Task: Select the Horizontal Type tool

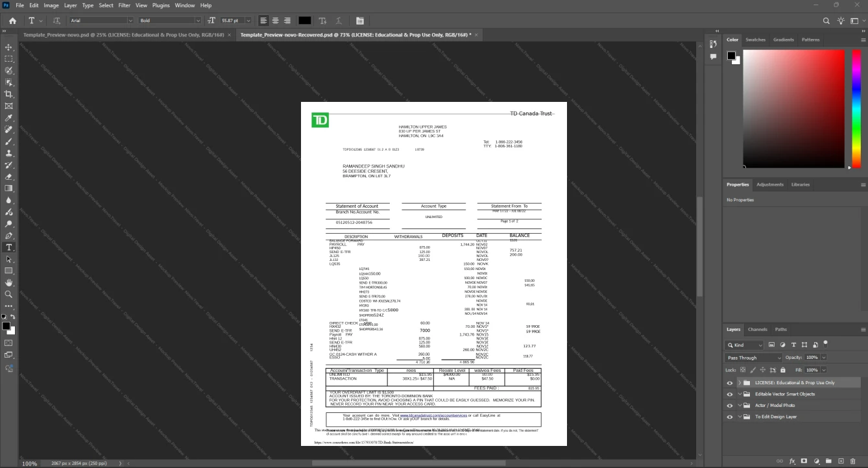Action: (9, 247)
